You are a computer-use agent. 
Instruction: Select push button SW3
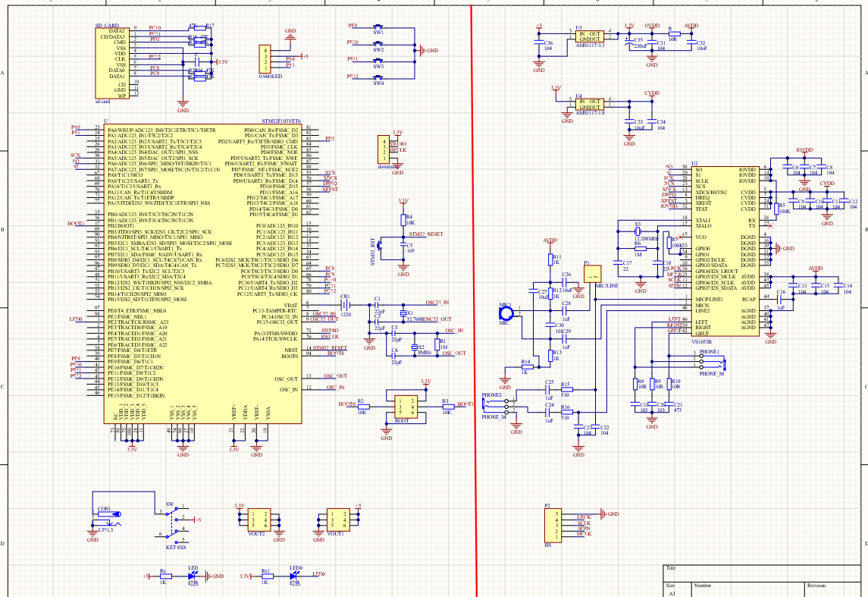point(378,61)
